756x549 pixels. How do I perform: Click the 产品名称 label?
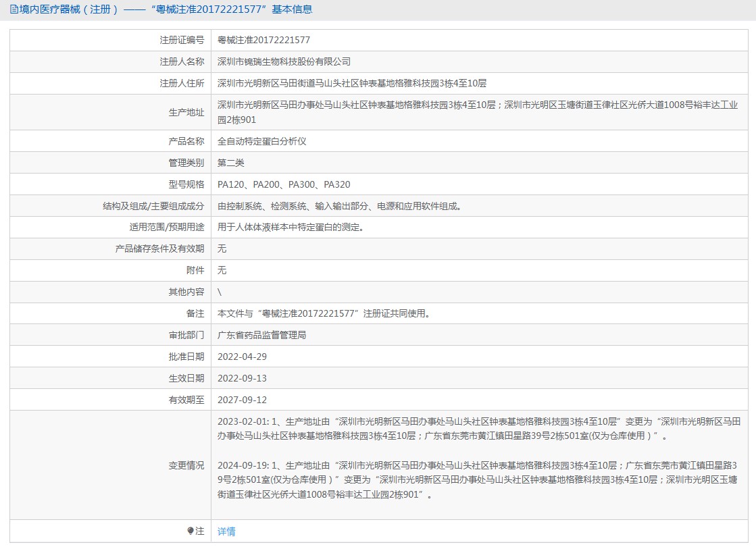coord(186,141)
